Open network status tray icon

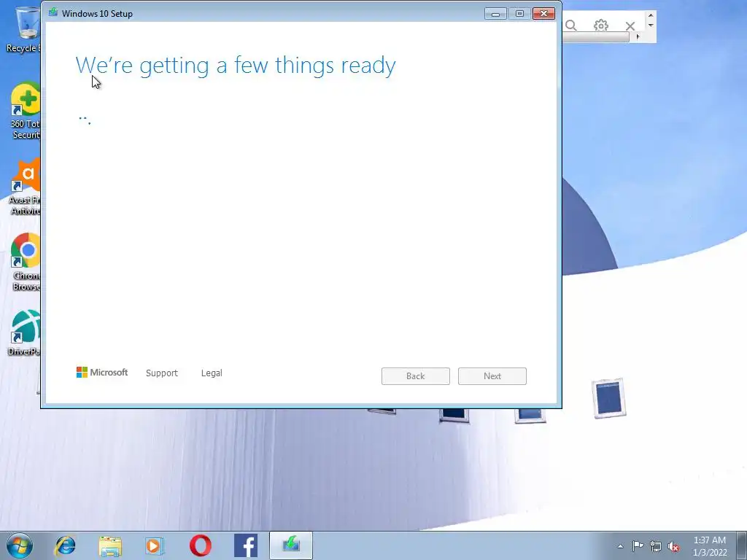coord(656,546)
